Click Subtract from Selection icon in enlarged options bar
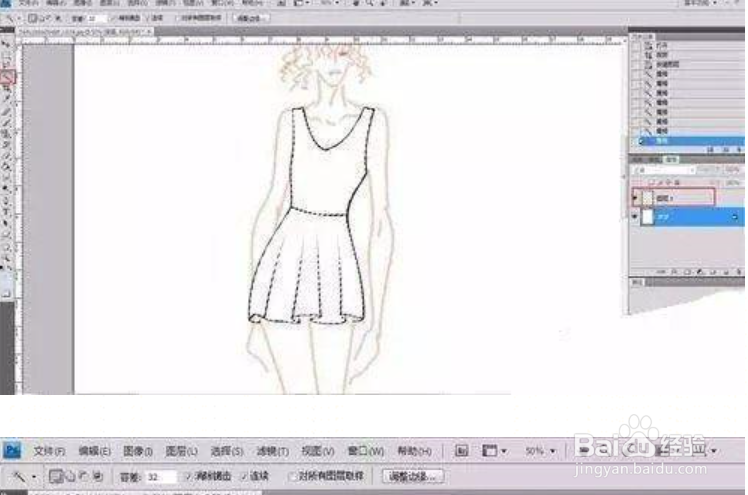This screenshot has height=495, width=748. click(83, 476)
